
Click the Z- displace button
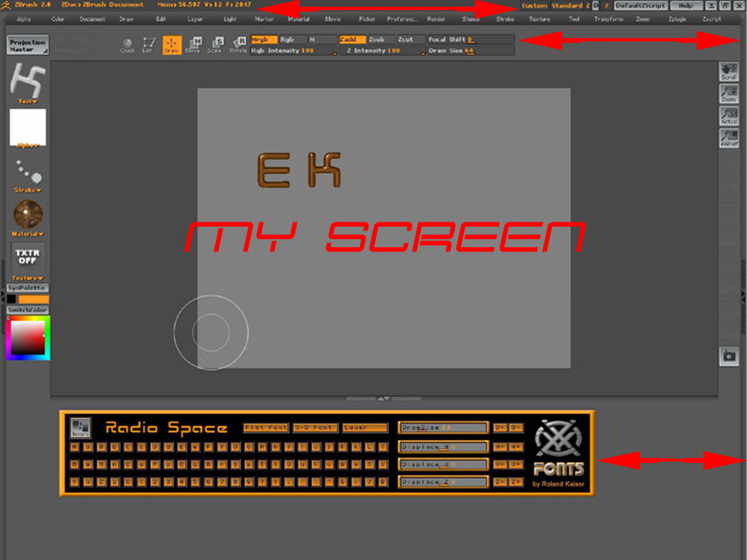pos(500,482)
